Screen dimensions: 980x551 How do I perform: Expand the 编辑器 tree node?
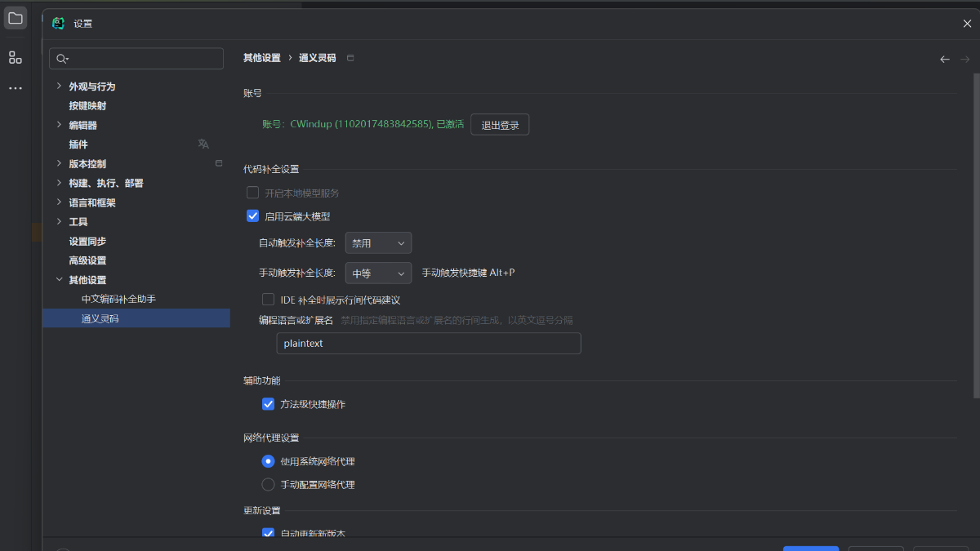point(59,125)
